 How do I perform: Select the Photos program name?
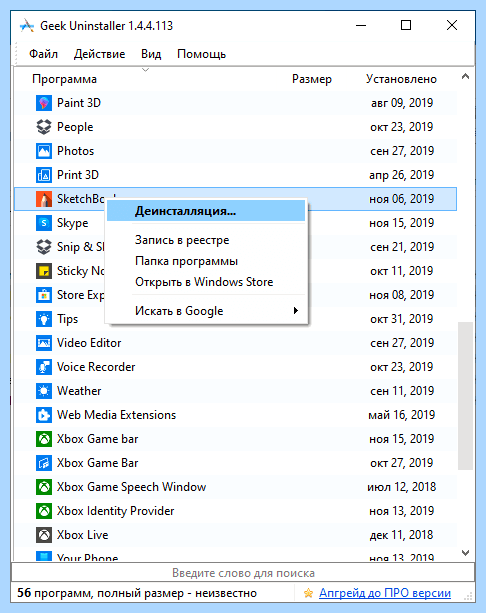(75, 151)
